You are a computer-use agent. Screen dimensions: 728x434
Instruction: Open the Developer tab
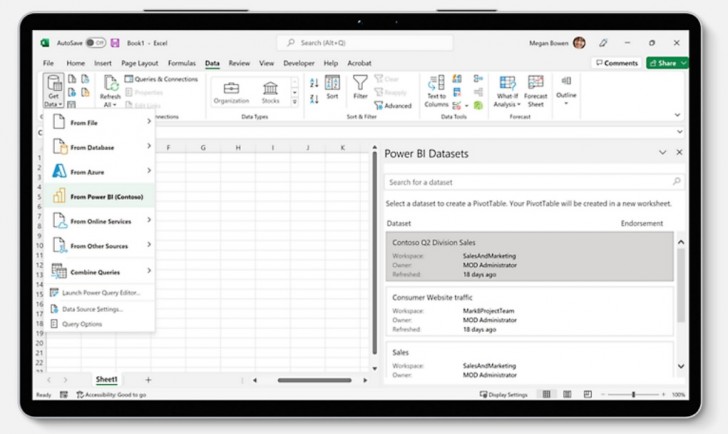299,63
